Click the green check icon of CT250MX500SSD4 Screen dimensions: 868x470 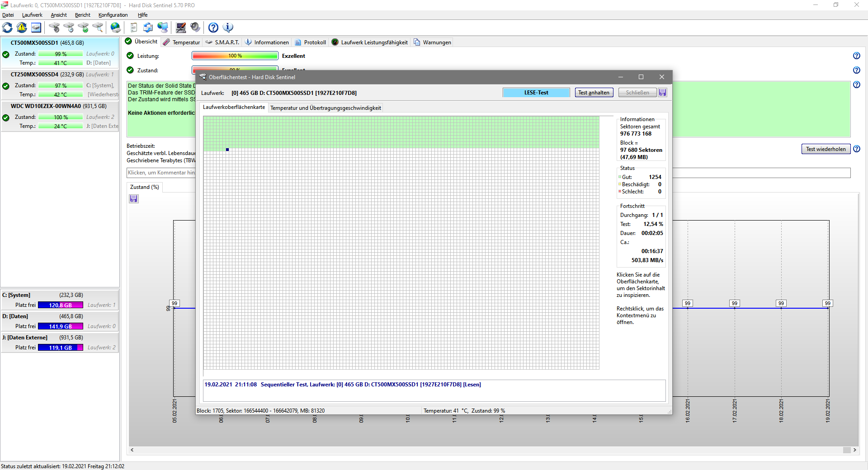[x=6, y=86]
